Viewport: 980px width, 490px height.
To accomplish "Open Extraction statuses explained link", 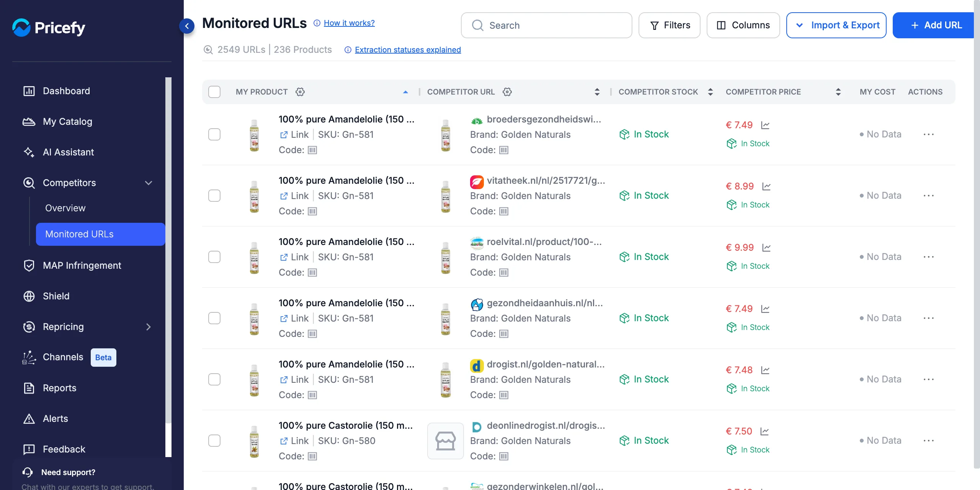I will point(408,50).
